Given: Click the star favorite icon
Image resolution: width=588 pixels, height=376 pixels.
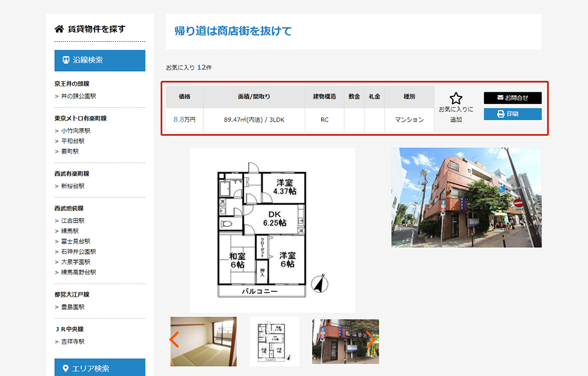Looking at the screenshot, I should (456, 99).
